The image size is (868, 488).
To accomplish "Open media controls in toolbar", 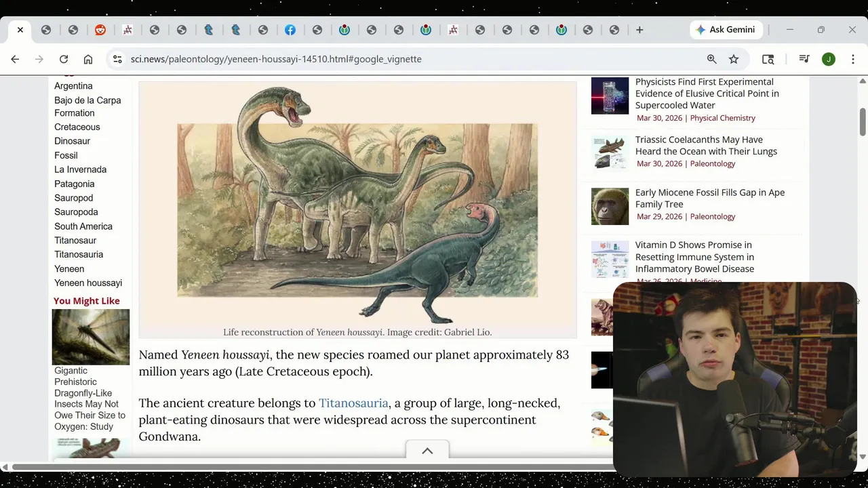I will 804,59.
